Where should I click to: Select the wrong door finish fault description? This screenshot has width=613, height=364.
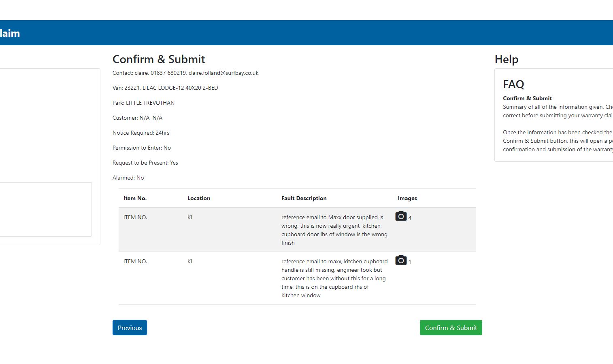(x=334, y=230)
